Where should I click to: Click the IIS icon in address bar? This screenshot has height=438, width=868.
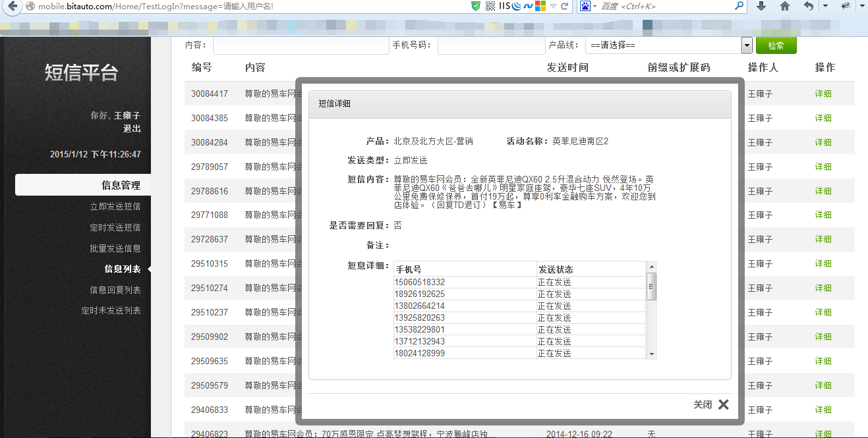point(505,6)
